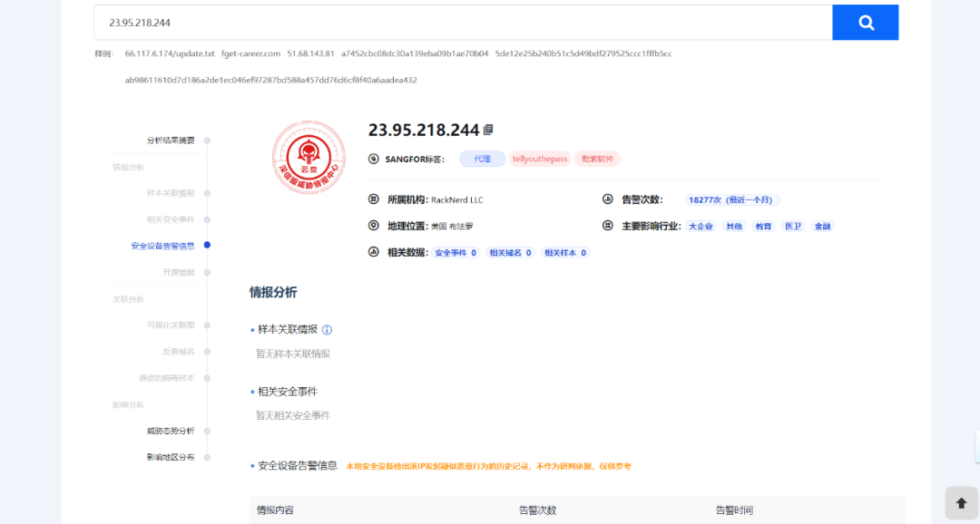Click the tellyouthepass tag
The image size is (980, 524).
coord(540,159)
